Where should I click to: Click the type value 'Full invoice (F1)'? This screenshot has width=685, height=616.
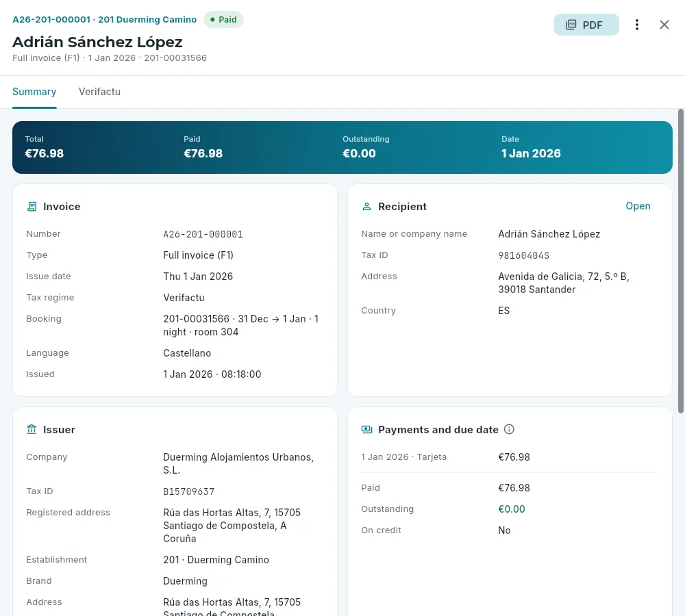tap(199, 255)
